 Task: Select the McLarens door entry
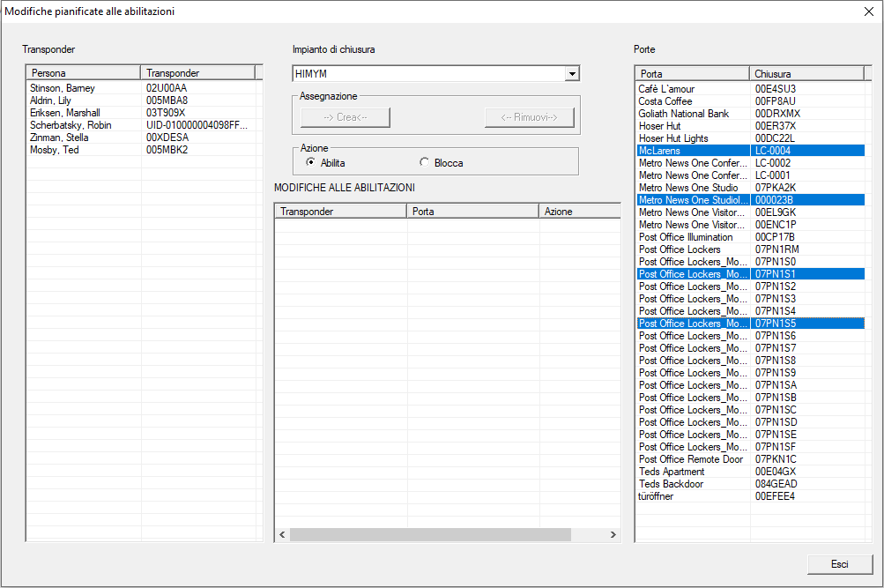[659, 151]
